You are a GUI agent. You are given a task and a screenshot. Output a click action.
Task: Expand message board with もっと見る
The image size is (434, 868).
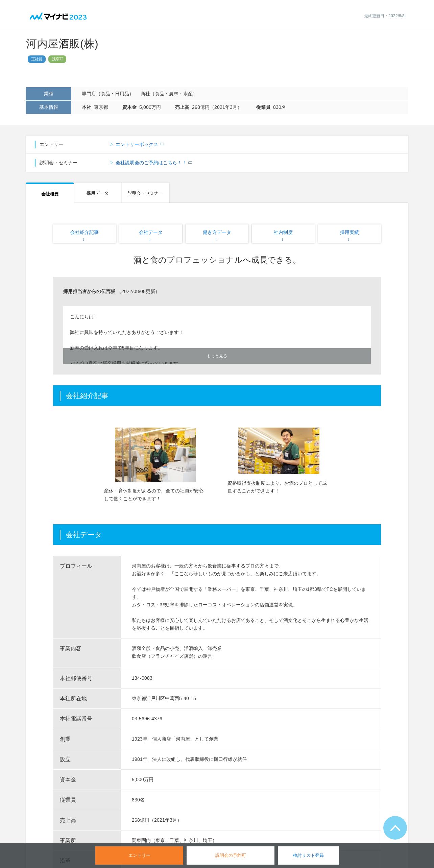coord(217,356)
